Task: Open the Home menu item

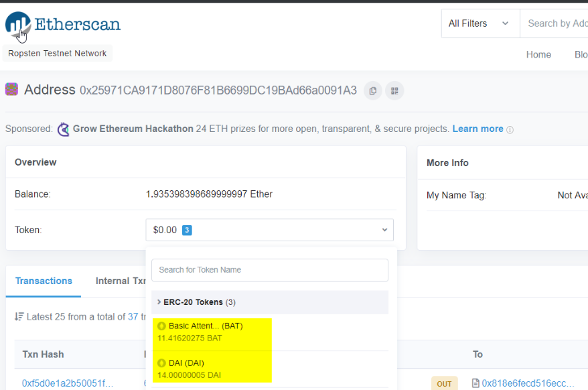Action: [x=538, y=55]
